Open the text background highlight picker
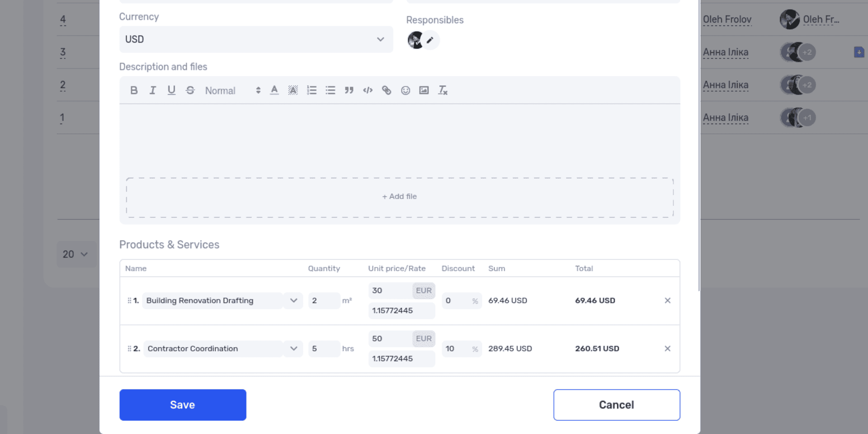The width and height of the screenshot is (868, 434). point(293,90)
